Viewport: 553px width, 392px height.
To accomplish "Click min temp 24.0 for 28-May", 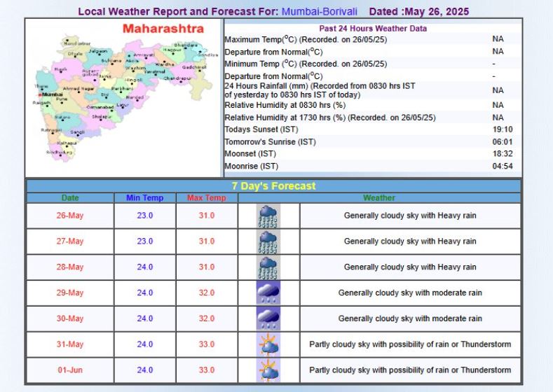I will tap(145, 267).
